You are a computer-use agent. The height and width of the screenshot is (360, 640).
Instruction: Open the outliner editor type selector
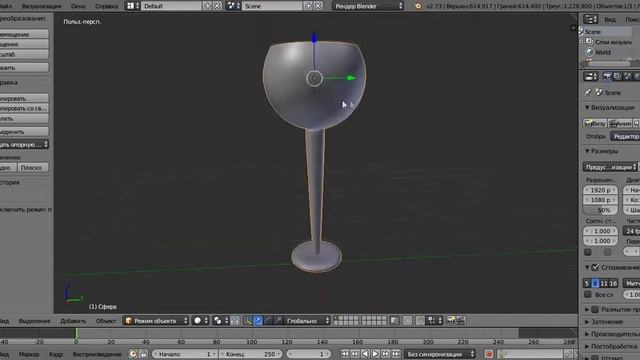(590, 19)
